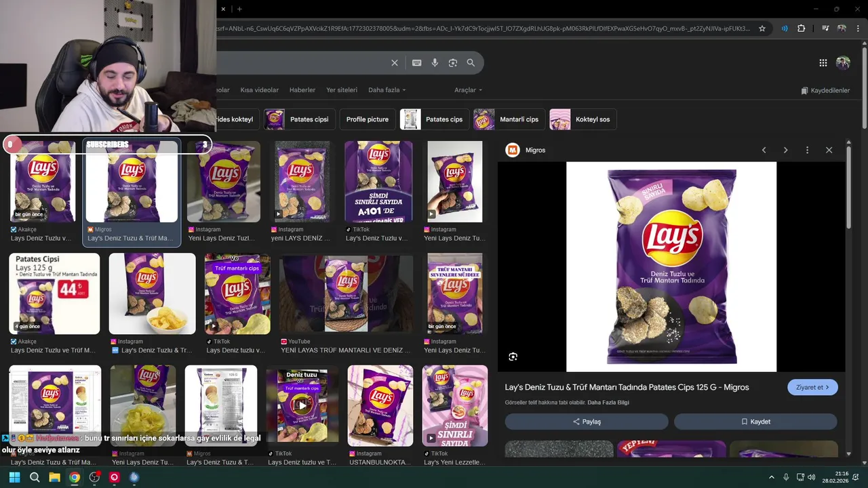Clear the Google search box with X
The image size is (868, 488).
395,63
